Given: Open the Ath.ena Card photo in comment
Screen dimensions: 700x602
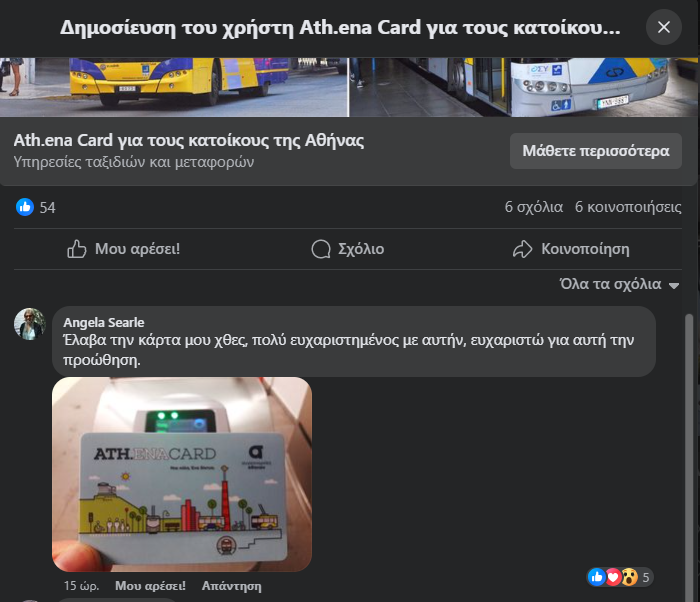Looking at the screenshot, I should click(x=182, y=474).
